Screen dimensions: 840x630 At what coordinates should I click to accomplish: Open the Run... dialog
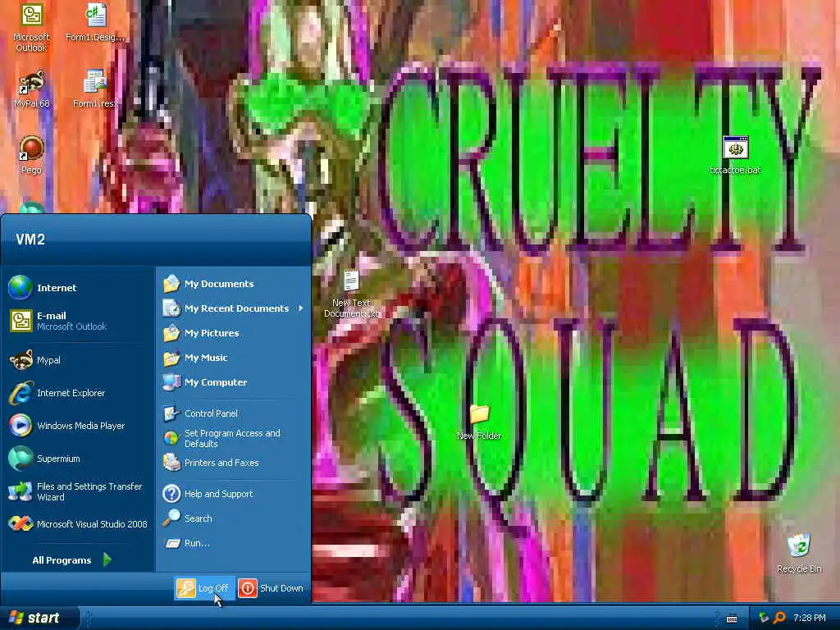[233, 543]
